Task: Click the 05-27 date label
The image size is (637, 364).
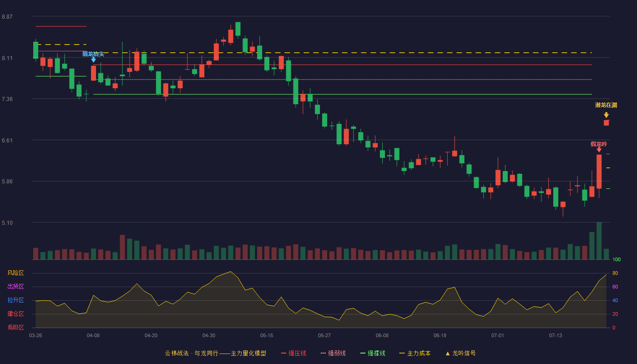Action: [324, 335]
